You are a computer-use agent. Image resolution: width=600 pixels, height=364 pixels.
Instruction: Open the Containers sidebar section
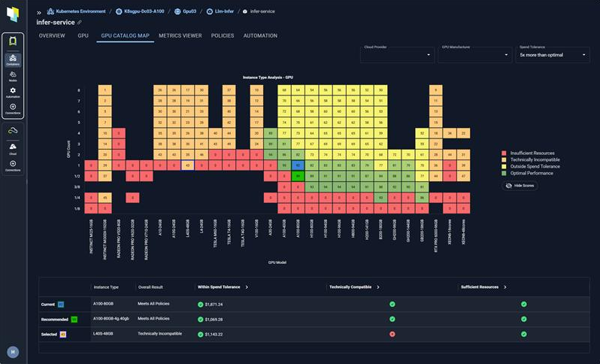click(13, 59)
